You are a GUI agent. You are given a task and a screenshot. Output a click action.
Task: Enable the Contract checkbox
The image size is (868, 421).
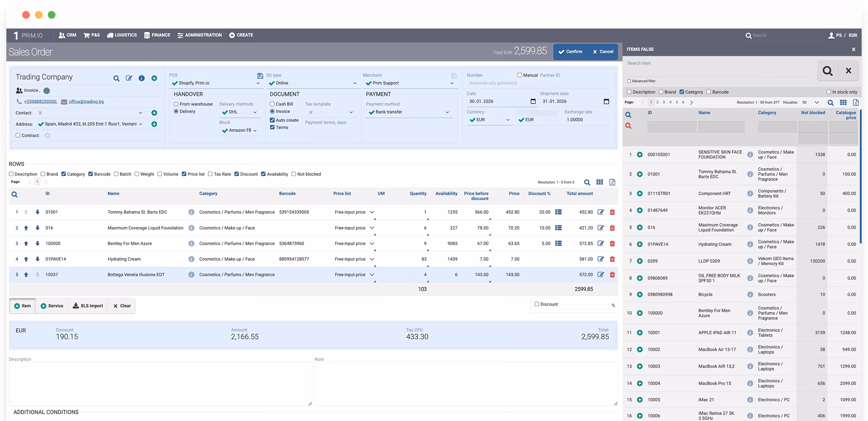pos(18,135)
